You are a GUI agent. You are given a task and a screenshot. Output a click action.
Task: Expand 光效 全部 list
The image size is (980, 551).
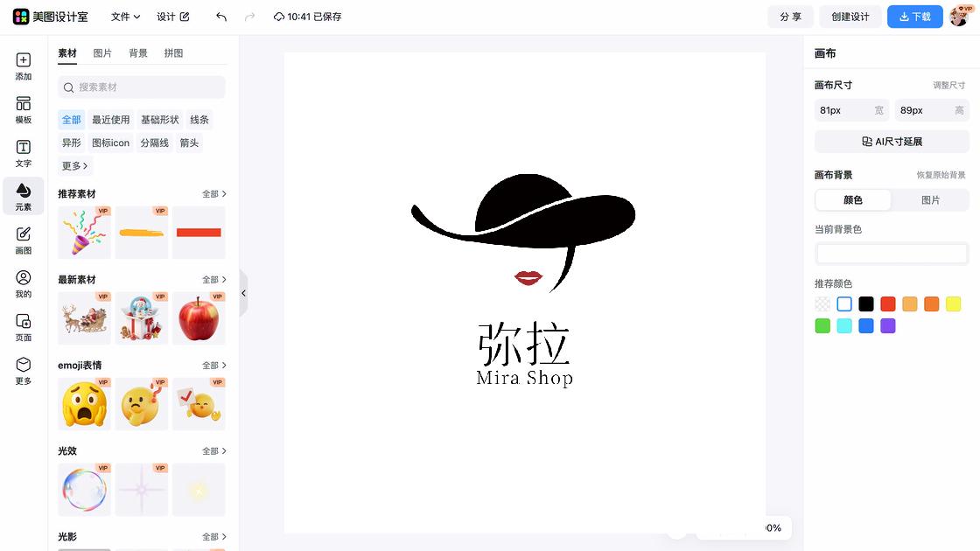click(x=213, y=451)
